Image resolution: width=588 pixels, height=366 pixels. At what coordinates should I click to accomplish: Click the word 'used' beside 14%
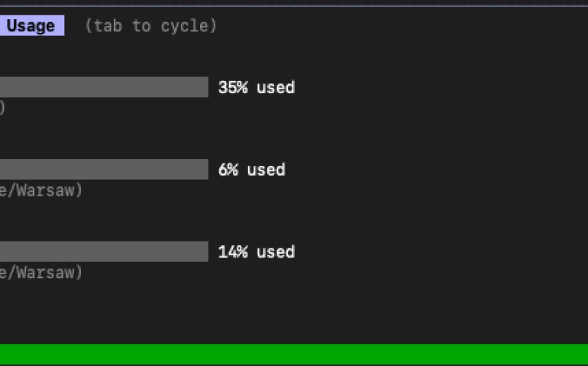[x=276, y=251]
